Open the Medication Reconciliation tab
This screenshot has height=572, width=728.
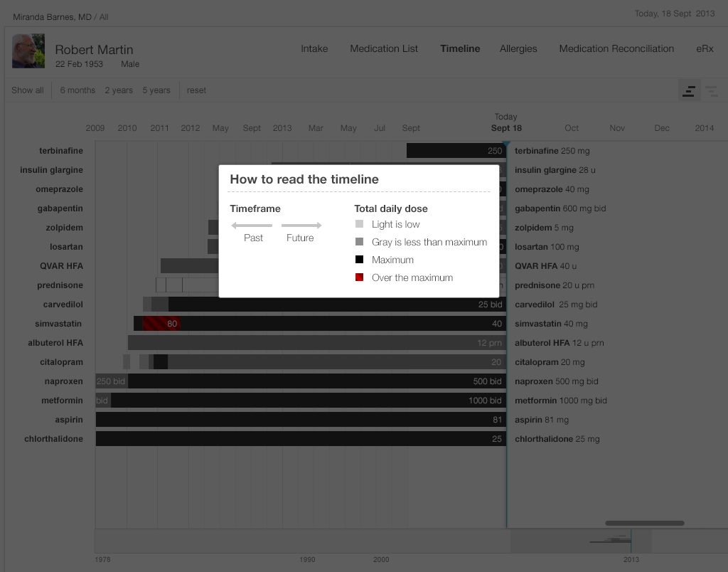(x=616, y=49)
